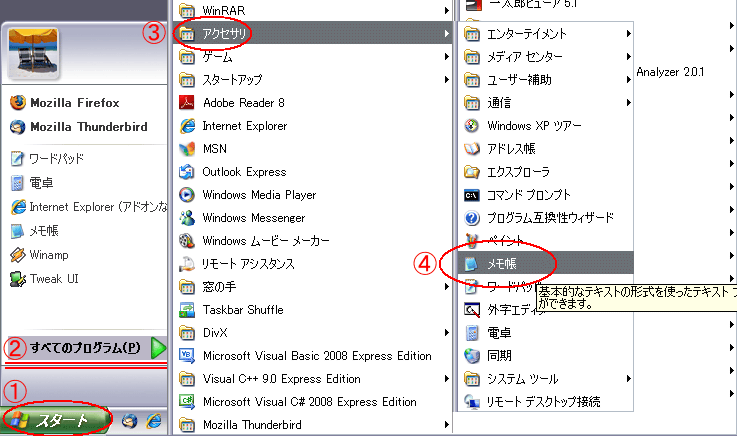
Task: Launch 電卓 from the recent programs list
Action: point(41,182)
